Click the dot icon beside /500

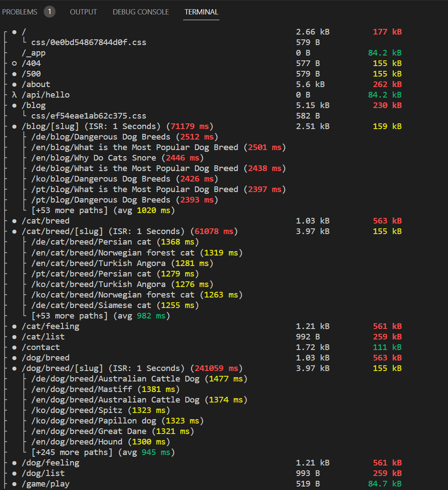pos(14,73)
